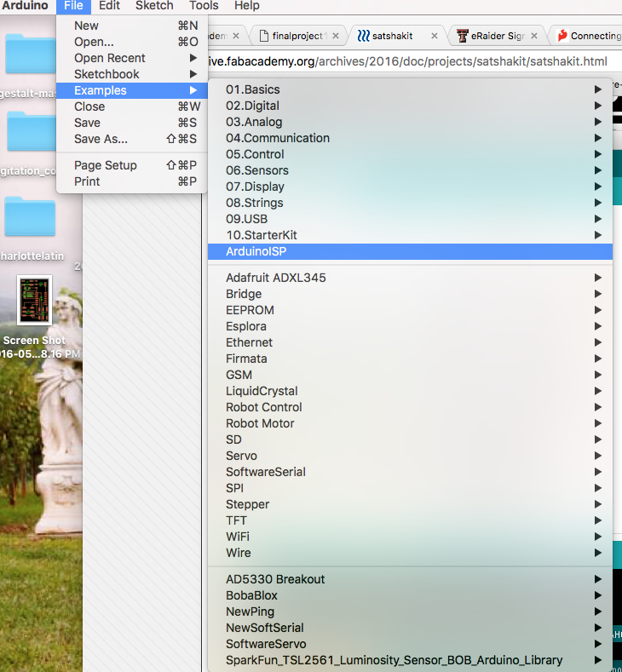
Task: Expand the 02.Digital examples submenu
Action: click(410, 106)
